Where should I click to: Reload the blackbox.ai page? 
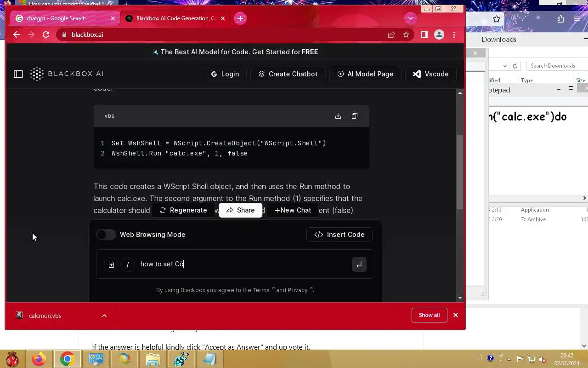46,34
